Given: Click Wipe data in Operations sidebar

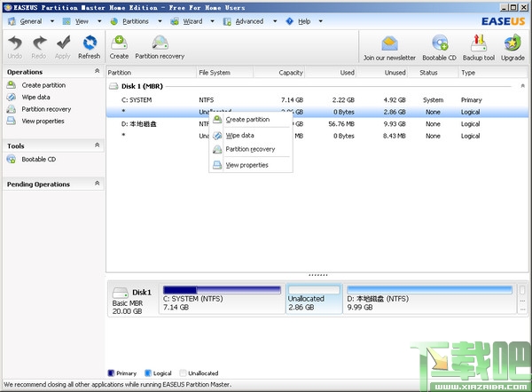Looking at the screenshot, I should [35, 97].
